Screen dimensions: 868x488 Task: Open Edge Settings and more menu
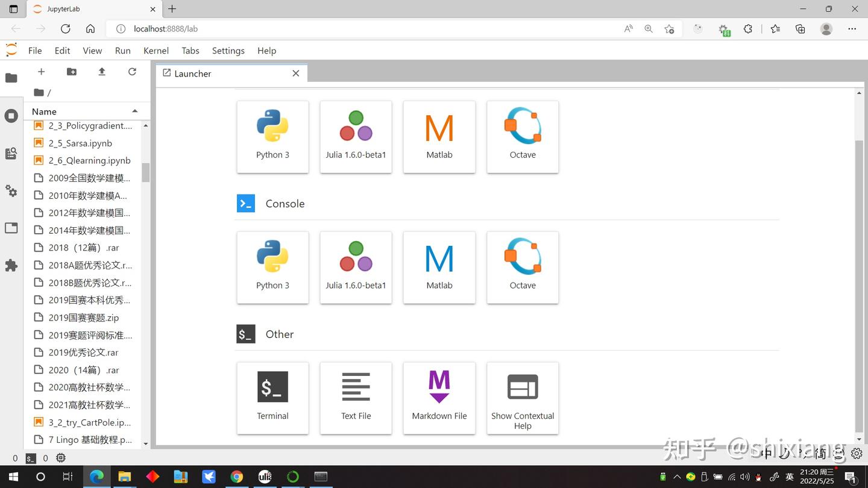click(x=852, y=29)
